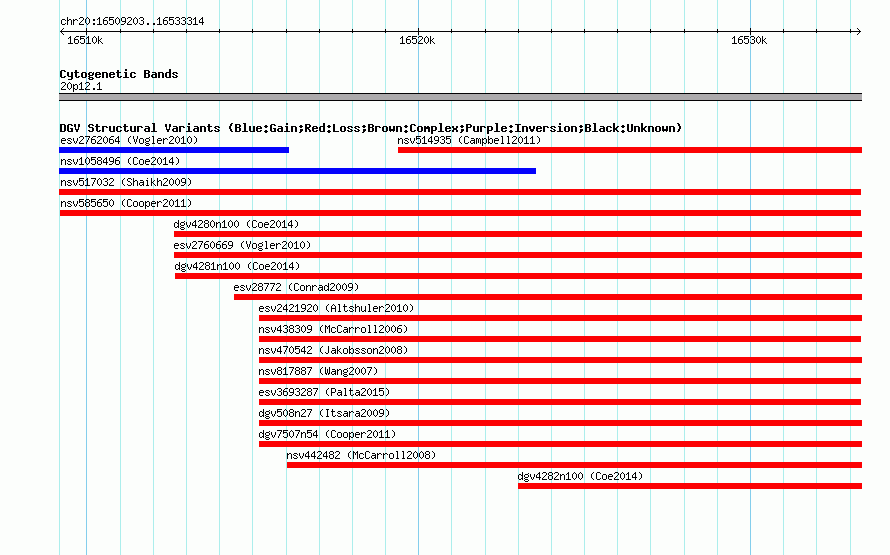890x555 pixels.
Task: Select the red esv2760669 loss bar
Action: 518,255
